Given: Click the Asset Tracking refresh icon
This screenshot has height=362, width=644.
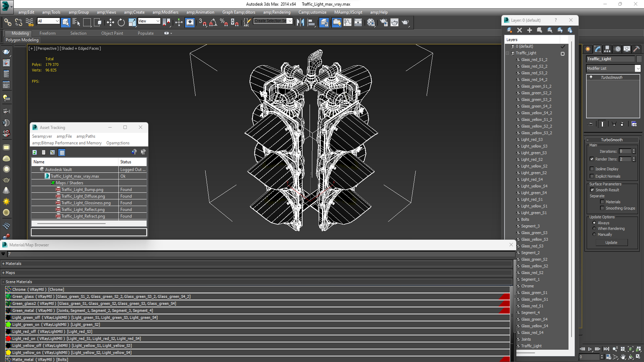Looking at the screenshot, I should click(35, 153).
